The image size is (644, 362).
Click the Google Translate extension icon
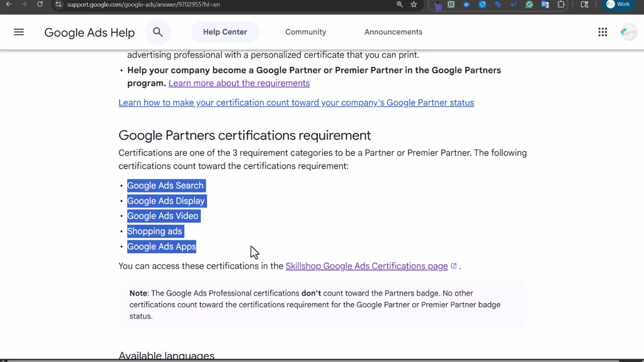pos(545,5)
